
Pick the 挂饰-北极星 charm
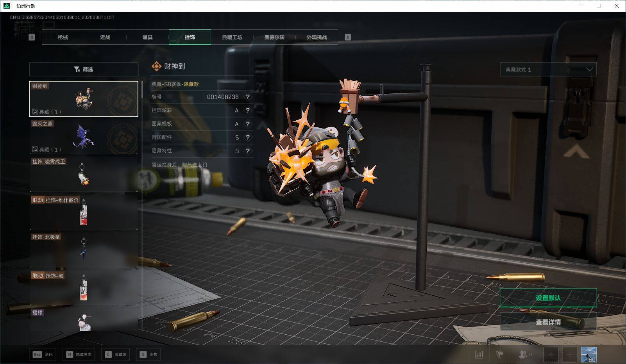pyautogui.click(x=84, y=250)
